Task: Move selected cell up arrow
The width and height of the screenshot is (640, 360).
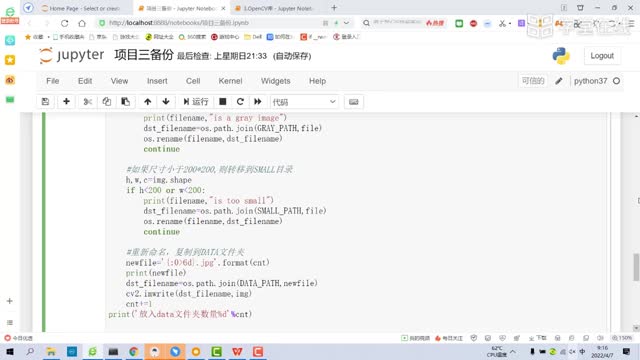Action: point(147,102)
